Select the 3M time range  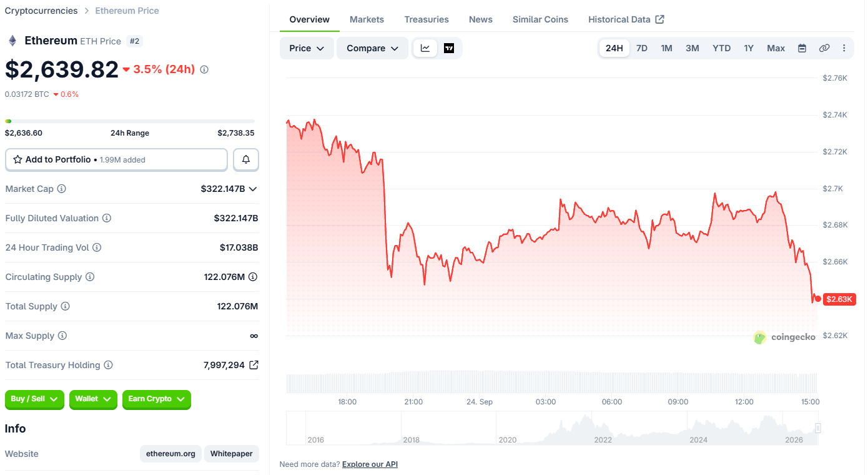(693, 48)
